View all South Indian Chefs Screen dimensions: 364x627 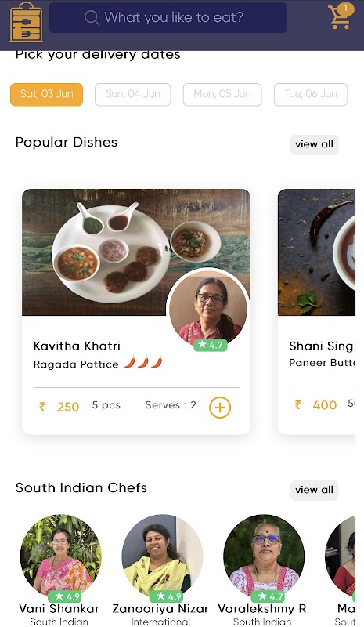click(314, 490)
